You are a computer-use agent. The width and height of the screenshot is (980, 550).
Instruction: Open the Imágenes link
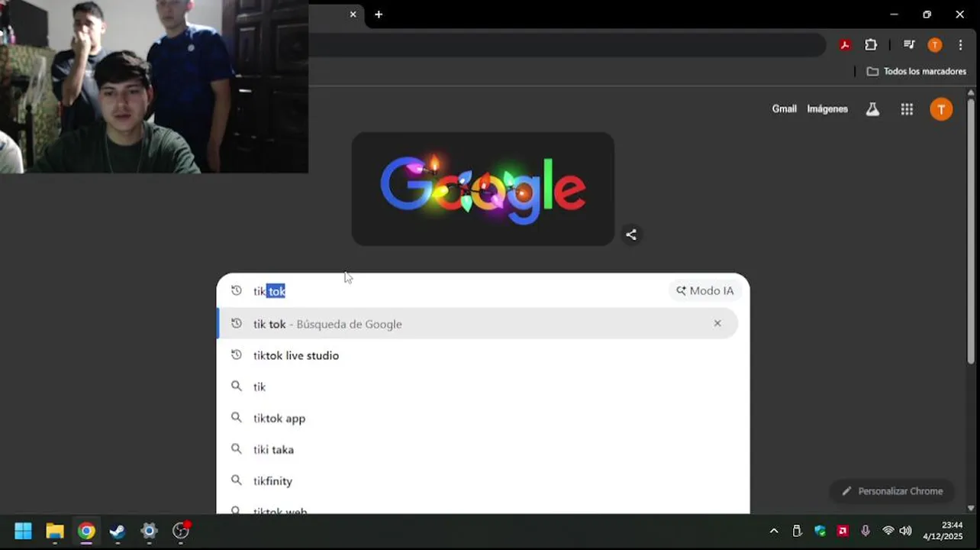click(x=827, y=109)
